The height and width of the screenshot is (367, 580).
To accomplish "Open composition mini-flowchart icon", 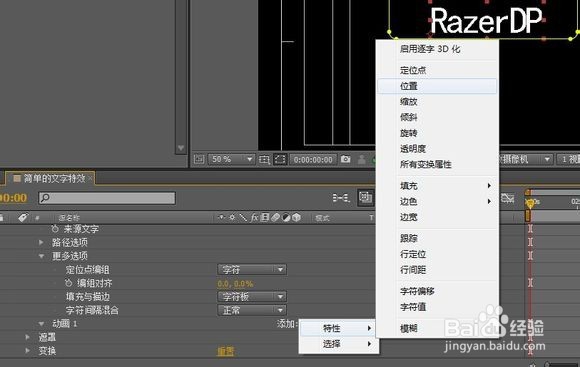I will point(341,198).
